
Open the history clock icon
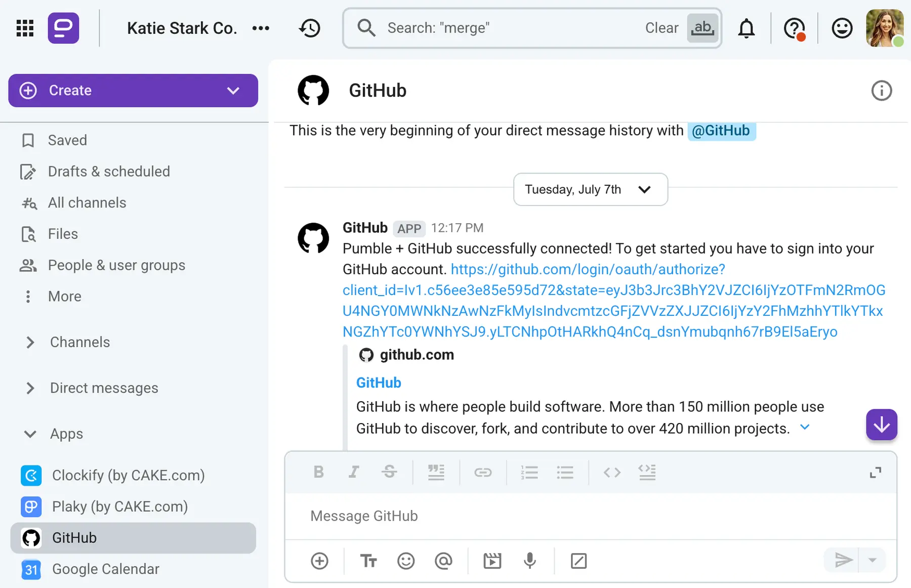click(309, 28)
